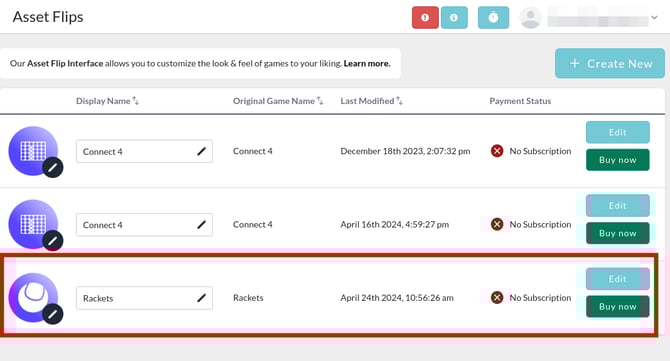The width and height of the screenshot is (670, 361).
Task: Click the red alert icon button
Action: [x=425, y=18]
